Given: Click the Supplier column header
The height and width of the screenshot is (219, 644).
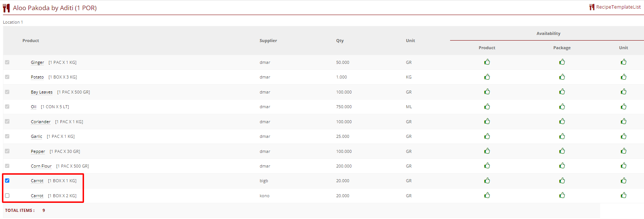Looking at the screenshot, I should (x=268, y=41).
